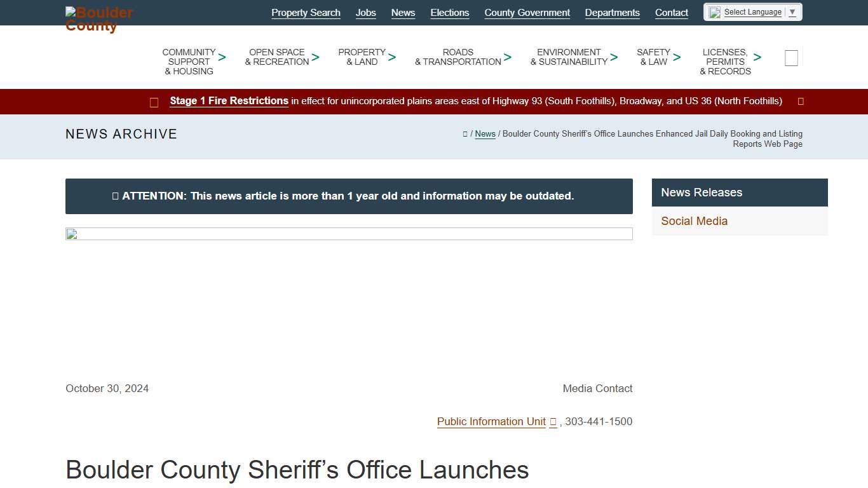Click the warning icon in the attention notice

[116, 196]
